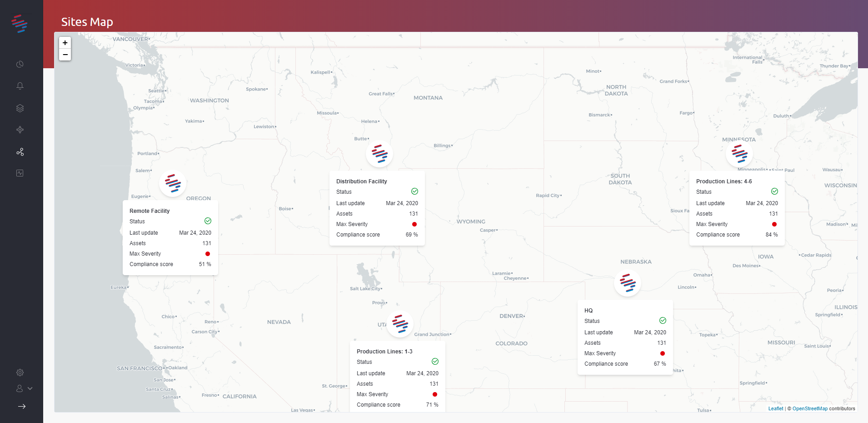Click the MONTANA label on the map

[x=428, y=98]
